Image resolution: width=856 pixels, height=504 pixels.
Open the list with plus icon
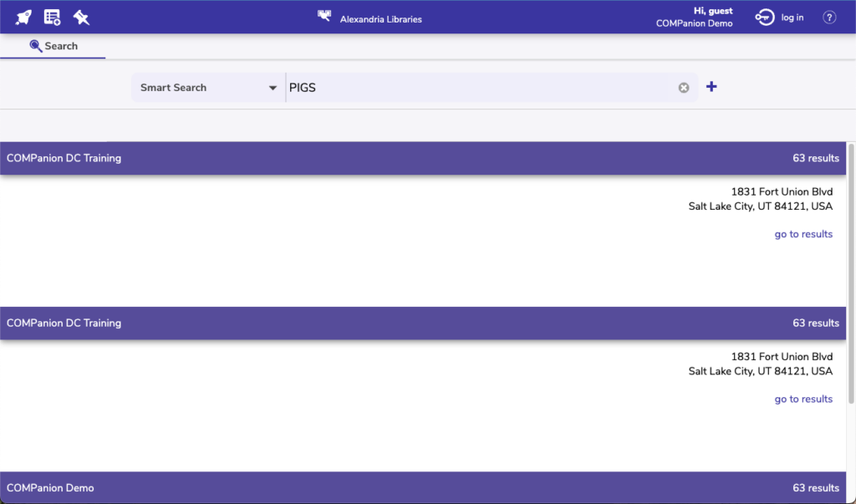[x=52, y=18]
